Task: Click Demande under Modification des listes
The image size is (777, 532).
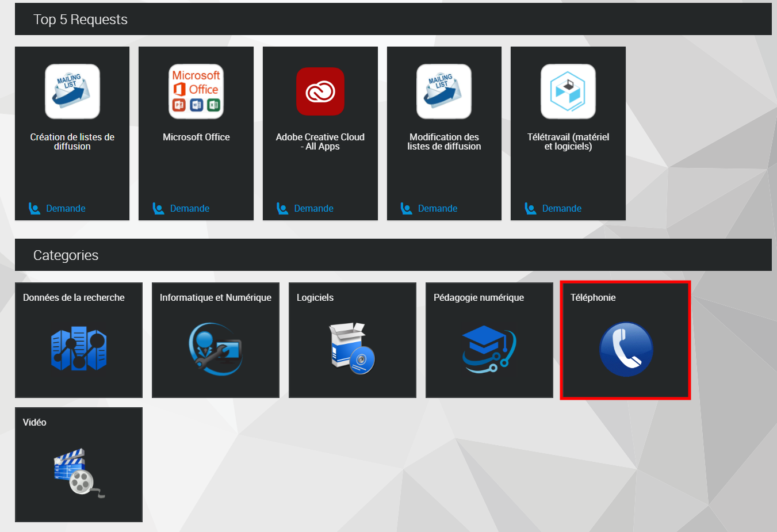Action: (x=437, y=208)
